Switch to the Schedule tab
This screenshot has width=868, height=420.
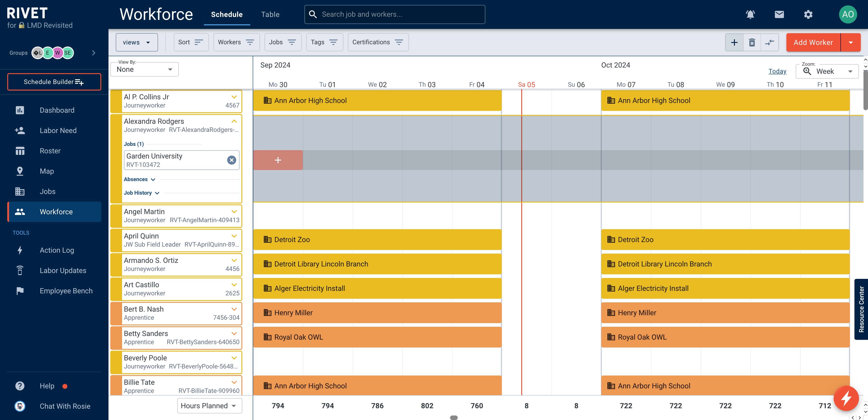[227, 14]
